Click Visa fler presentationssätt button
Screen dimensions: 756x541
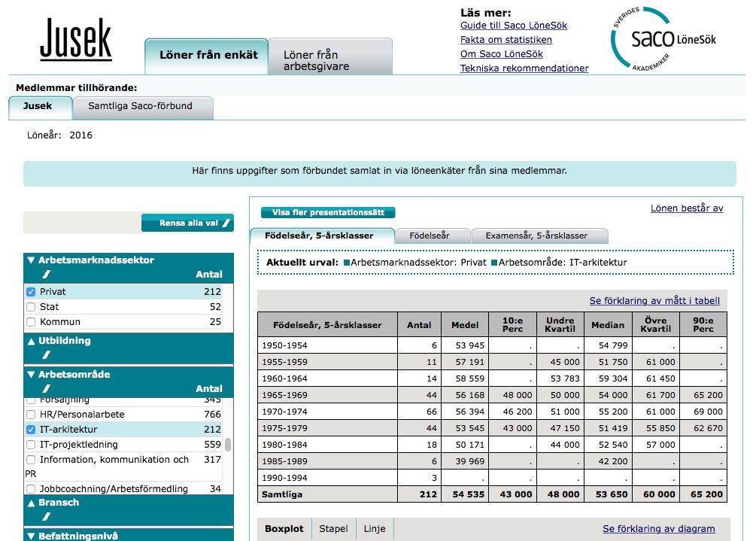pos(328,213)
